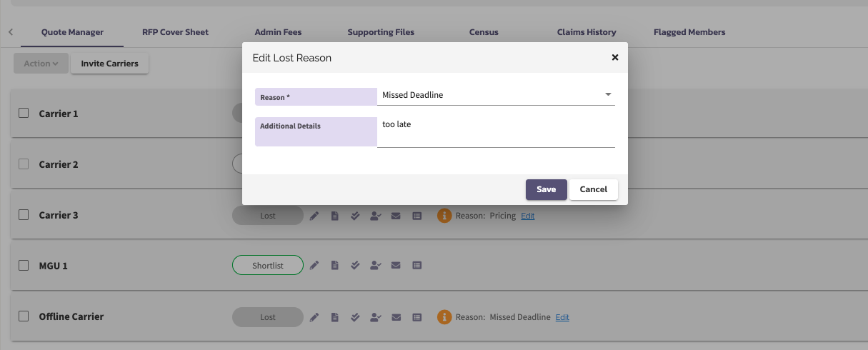
Task: Click the Edit link next to Missed Deadline reason
Action: 563,317
